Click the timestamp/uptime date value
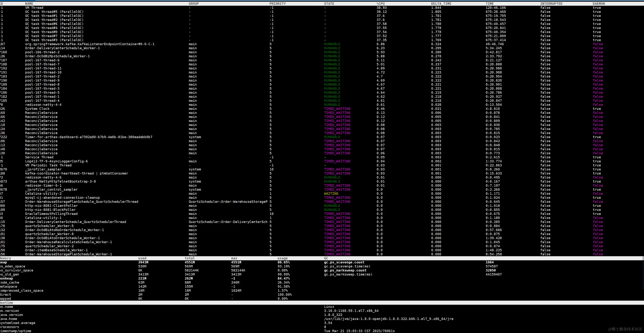The image size is (644, 333). (x=359, y=331)
